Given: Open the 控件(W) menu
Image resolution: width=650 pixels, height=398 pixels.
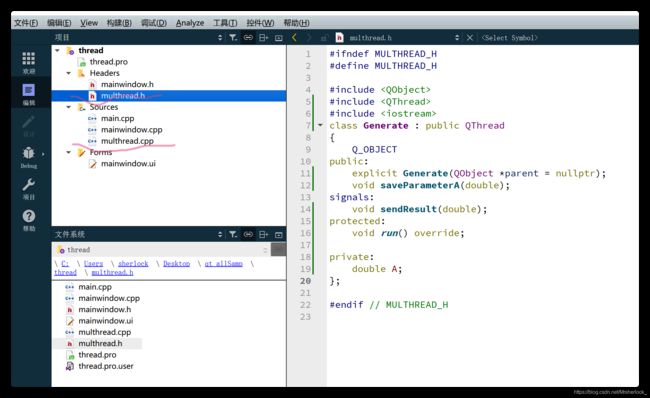Looking at the screenshot, I should coord(260,23).
